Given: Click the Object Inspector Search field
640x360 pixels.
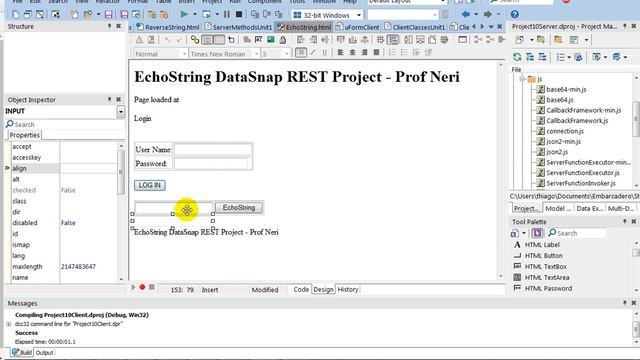Looking at the screenshot, I should [65, 124].
